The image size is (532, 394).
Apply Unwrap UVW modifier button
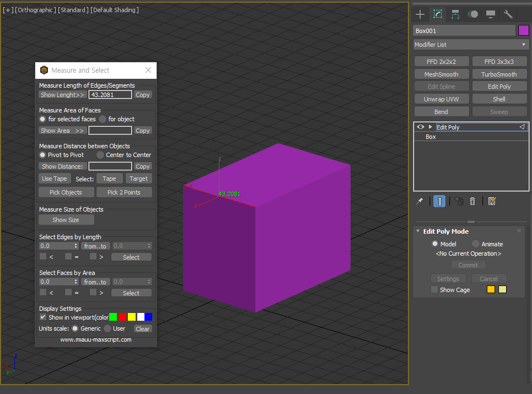coord(442,99)
